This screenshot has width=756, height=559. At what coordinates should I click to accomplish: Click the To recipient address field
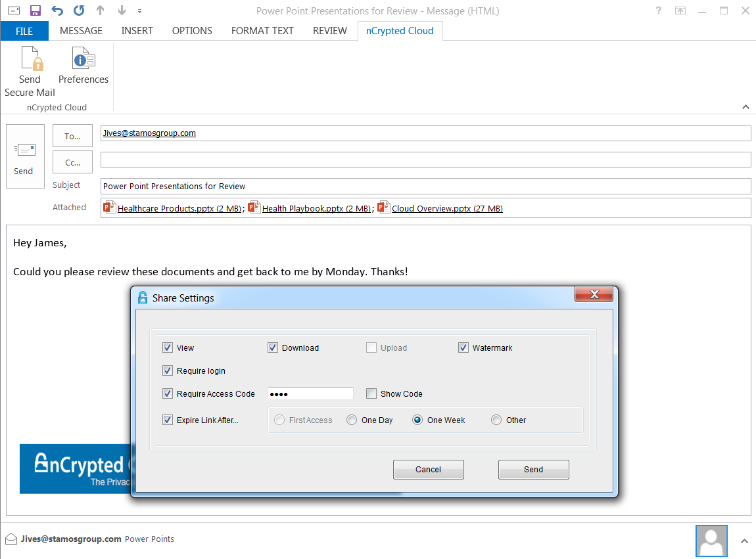[x=426, y=133]
